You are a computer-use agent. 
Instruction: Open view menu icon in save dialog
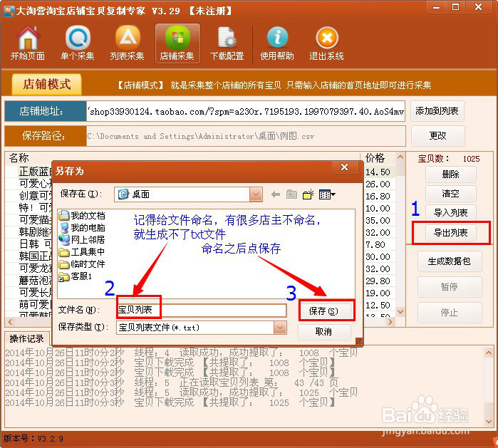pyautogui.click(x=327, y=194)
